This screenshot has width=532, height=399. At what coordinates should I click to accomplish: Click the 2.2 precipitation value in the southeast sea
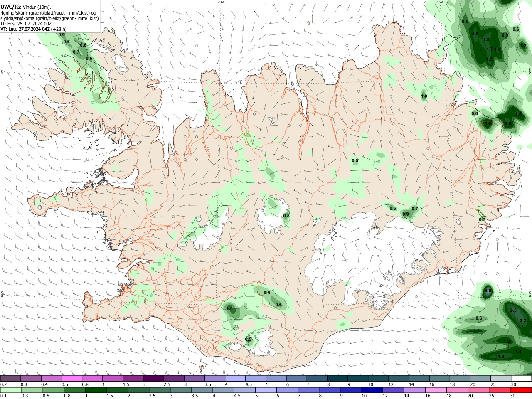523,320
